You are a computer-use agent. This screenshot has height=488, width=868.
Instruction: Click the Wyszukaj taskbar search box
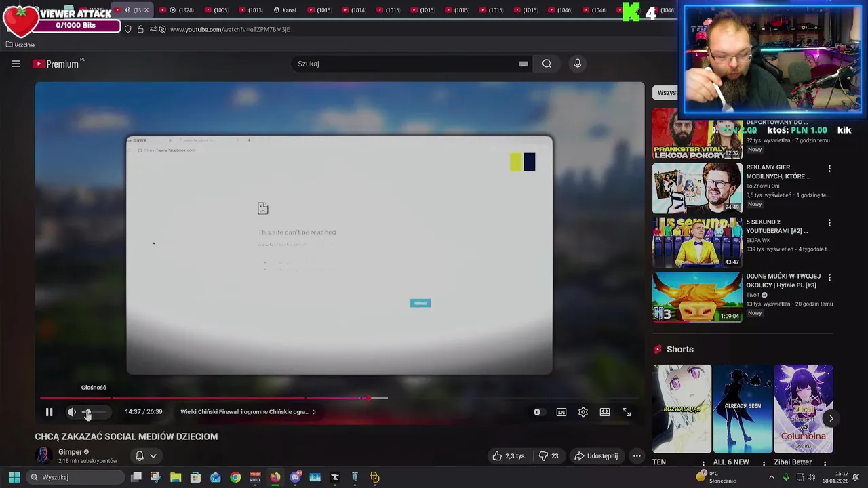coord(75,477)
